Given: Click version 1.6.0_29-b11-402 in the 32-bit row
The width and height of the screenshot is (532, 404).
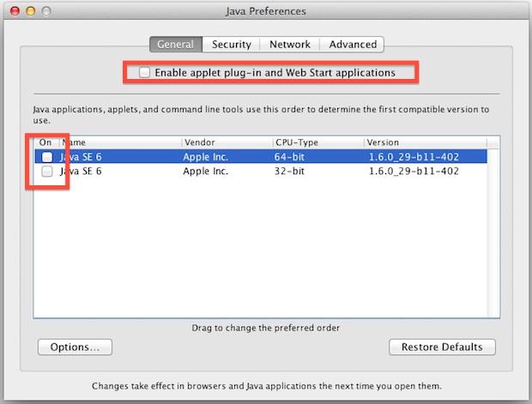Looking at the screenshot, I should tap(414, 172).
